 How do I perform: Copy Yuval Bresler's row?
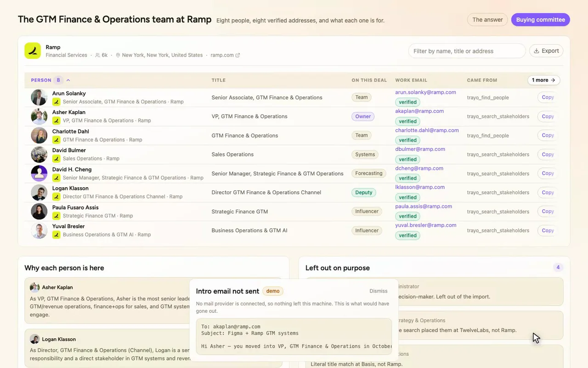(547, 230)
